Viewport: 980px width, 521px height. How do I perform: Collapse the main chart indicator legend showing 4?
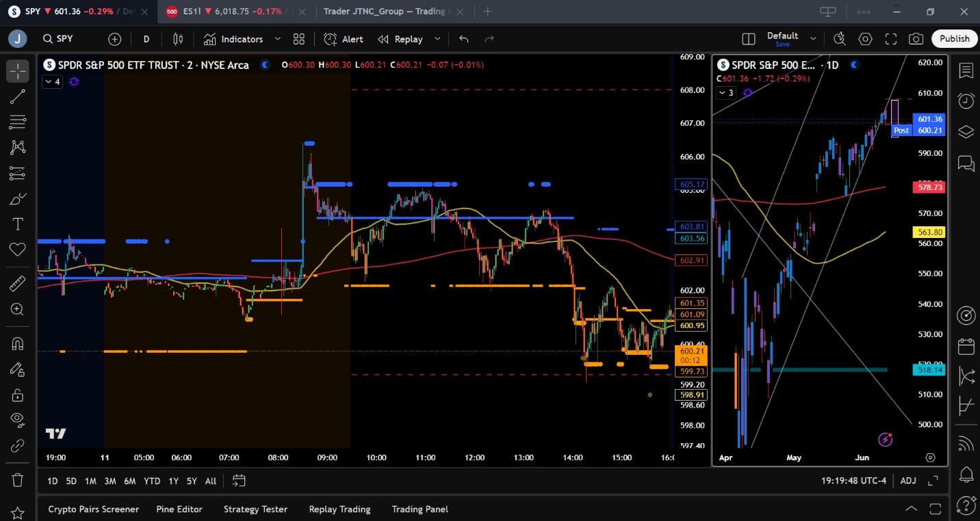52,82
